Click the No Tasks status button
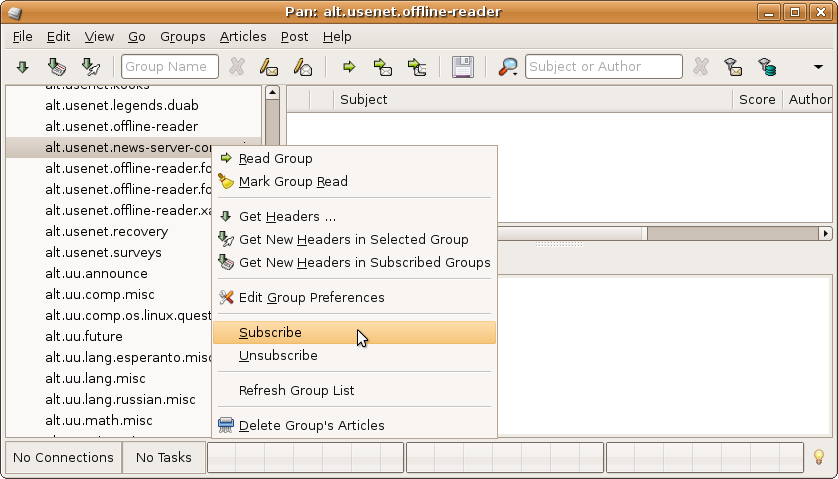838x479 pixels. (163, 457)
